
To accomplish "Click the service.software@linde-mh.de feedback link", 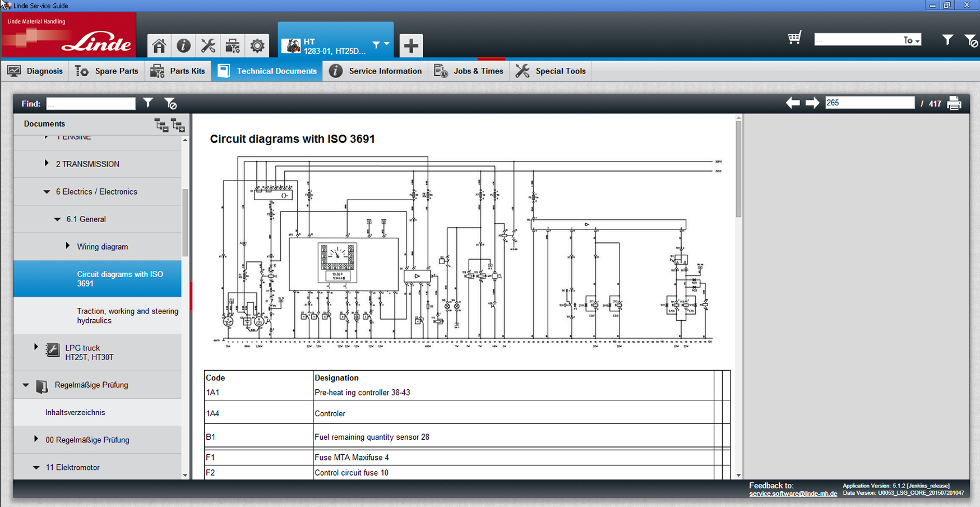I will coord(793,494).
